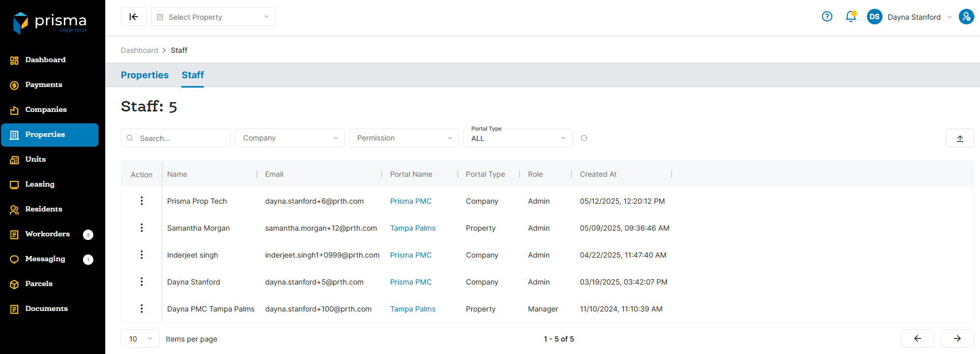
Task: Click the export upload icon button
Action: tap(960, 138)
